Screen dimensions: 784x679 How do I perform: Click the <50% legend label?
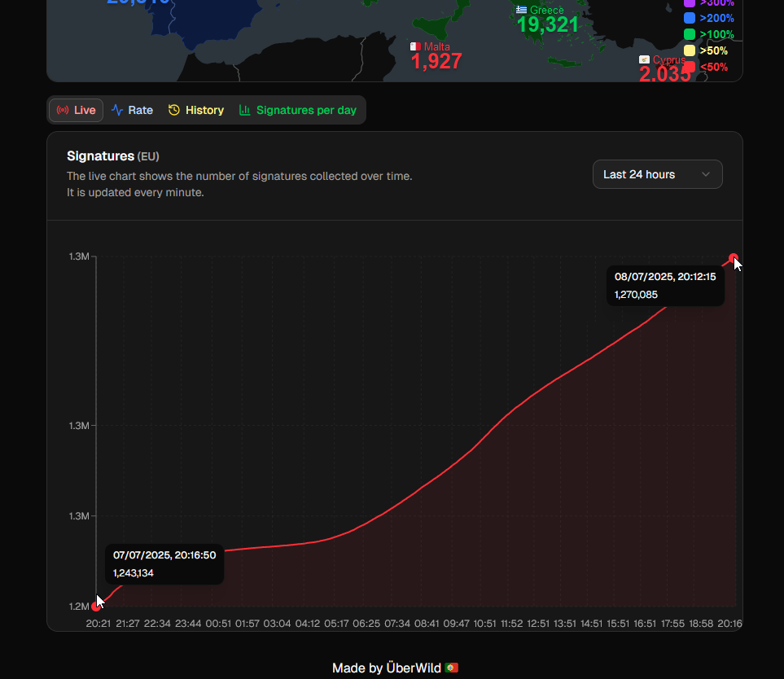714,67
